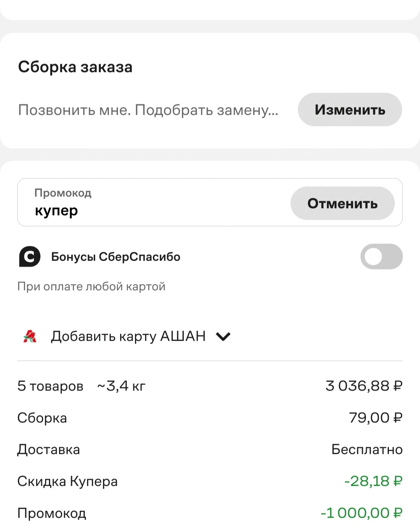The image size is (420, 532).
Task: Tap the Доставка row label
Action: (x=49, y=450)
